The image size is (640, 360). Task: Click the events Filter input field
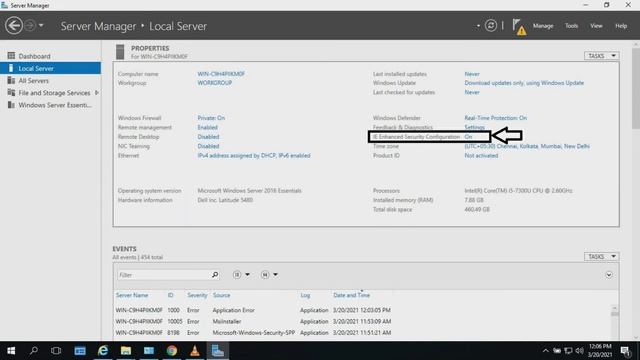pyautogui.click(x=164, y=275)
